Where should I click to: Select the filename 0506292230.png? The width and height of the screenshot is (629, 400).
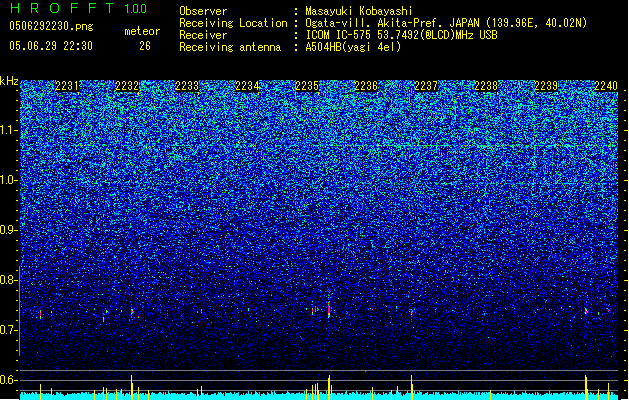(x=51, y=26)
